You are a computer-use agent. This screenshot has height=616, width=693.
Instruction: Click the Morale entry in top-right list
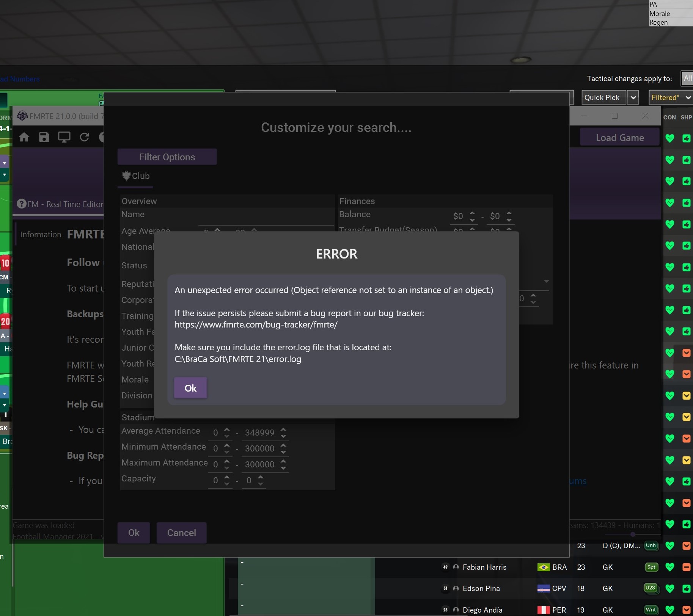point(660,13)
